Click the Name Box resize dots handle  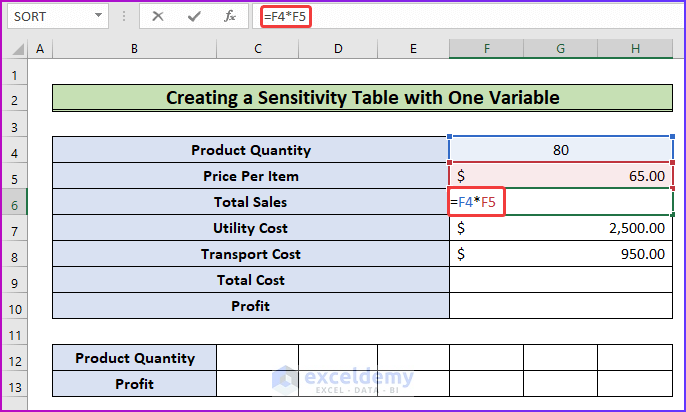[124, 17]
